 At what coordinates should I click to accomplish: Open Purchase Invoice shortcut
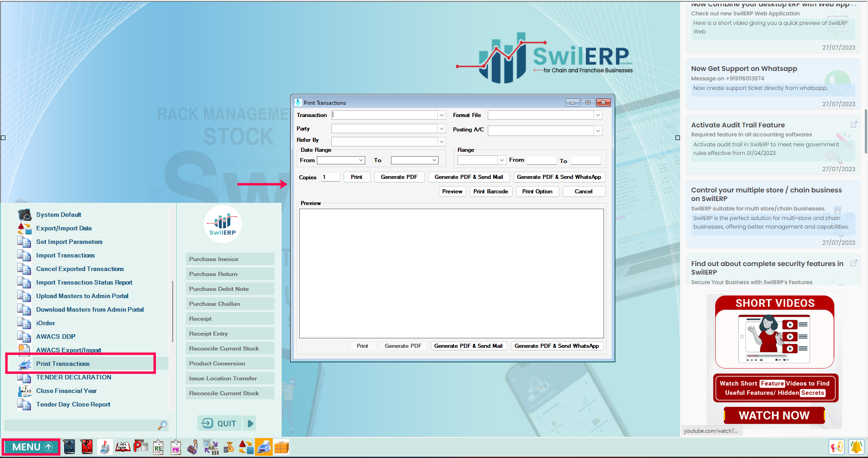[230, 259]
